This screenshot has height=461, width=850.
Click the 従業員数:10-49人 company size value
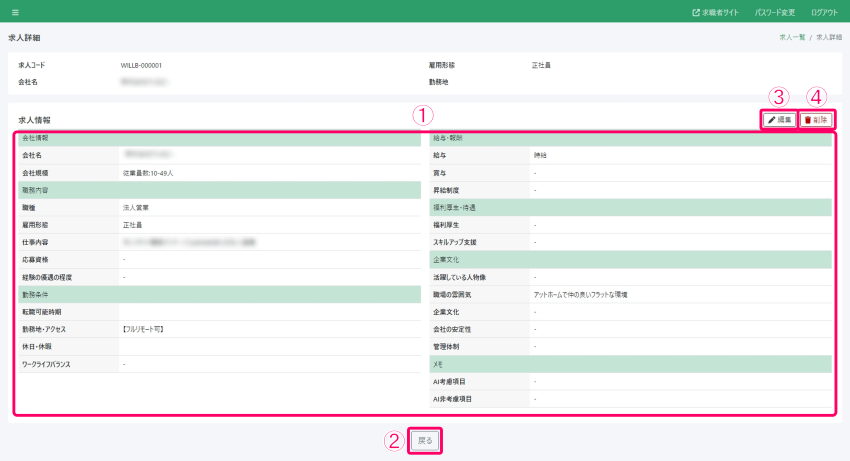point(148,173)
